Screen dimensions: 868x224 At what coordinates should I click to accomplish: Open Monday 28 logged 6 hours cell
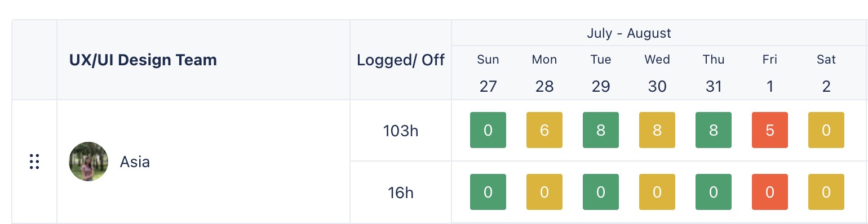point(544,130)
